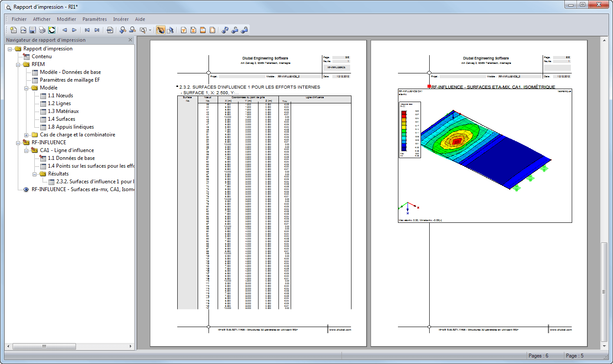Collapse the RF-INFLUENCE tree node
Viewport: 613px width, 364px height.
pos(18,142)
